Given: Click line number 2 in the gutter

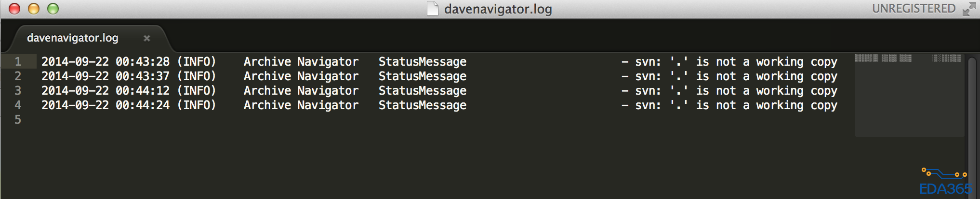Looking at the screenshot, I should point(18,76).
